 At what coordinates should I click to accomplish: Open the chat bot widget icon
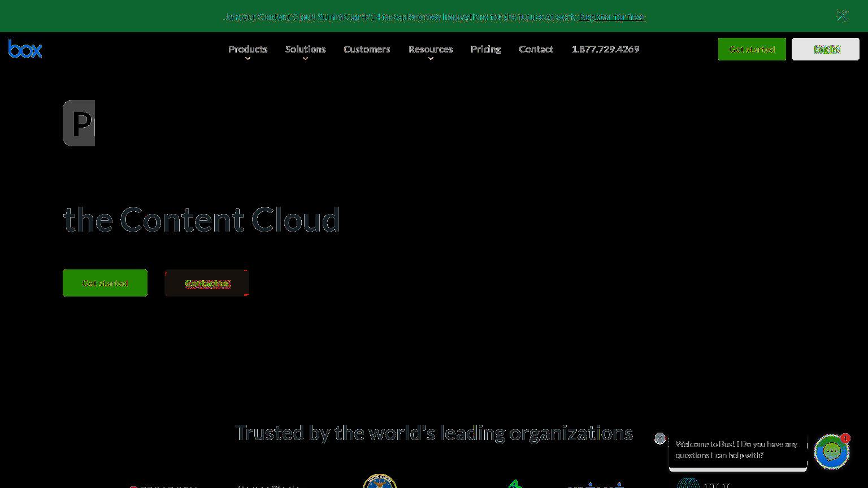click(x=832, y=452)
